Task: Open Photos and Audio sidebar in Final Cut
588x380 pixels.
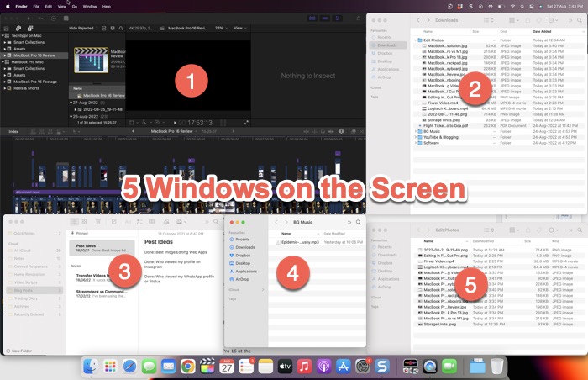Action: click(18, 28)
